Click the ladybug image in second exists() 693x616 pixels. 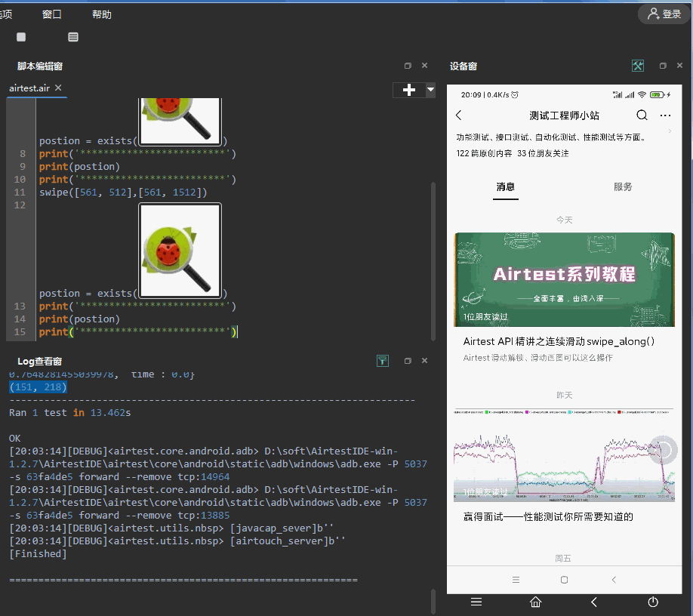[x=180, y=250]
